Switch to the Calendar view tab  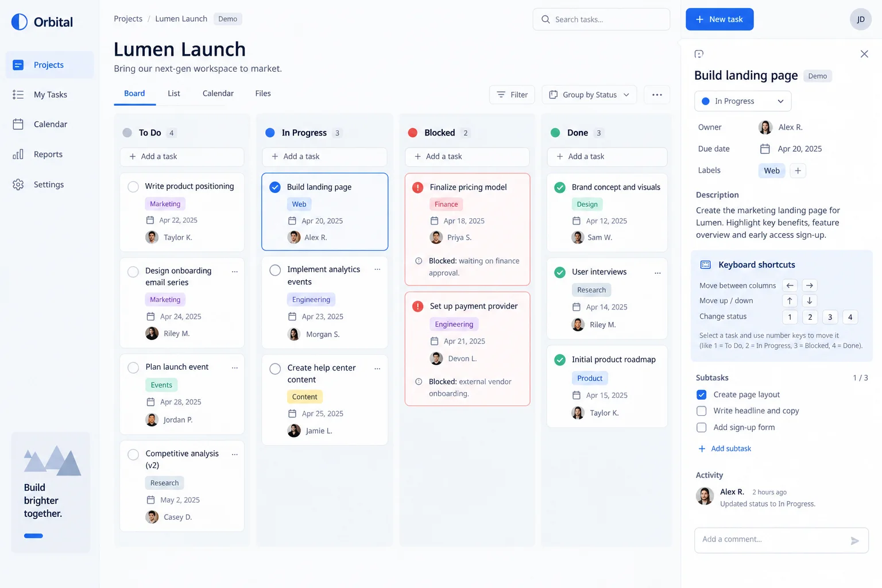click(218, 94)
